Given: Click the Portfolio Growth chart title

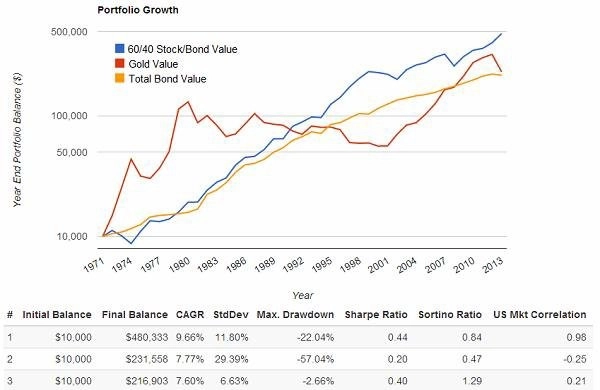Looking at the screenshot, I should (138, 10).
